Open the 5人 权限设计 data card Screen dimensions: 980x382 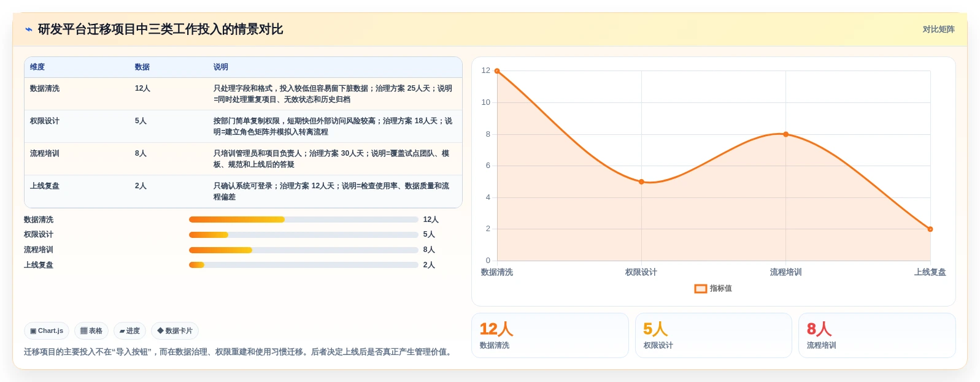point(714,335)
